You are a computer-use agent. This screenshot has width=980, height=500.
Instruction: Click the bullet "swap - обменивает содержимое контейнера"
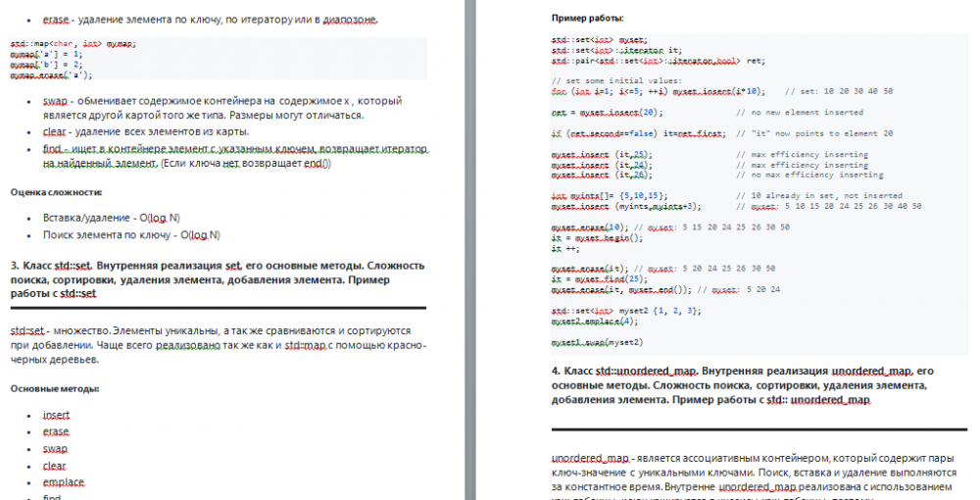216,107
